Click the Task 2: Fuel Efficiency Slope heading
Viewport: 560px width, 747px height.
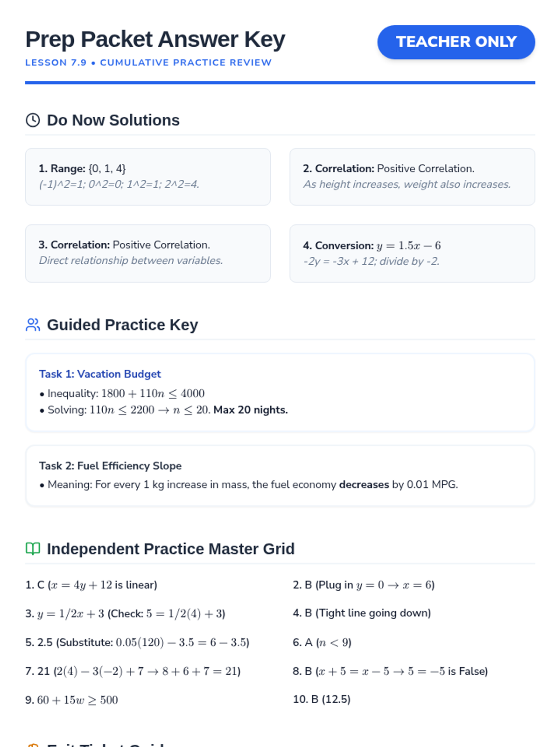[110, 465]
